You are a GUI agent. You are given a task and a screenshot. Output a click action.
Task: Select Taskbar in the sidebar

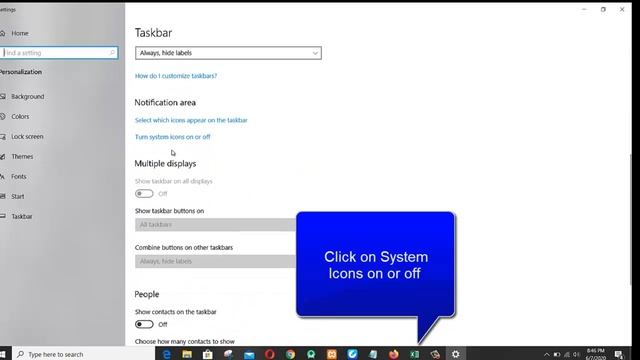tap(22, 217)
